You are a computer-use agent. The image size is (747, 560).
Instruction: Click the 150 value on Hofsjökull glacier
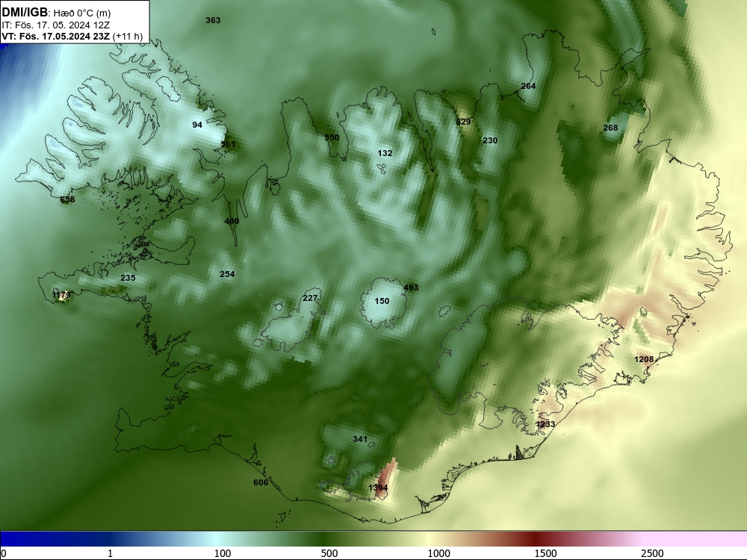[382, 301]
